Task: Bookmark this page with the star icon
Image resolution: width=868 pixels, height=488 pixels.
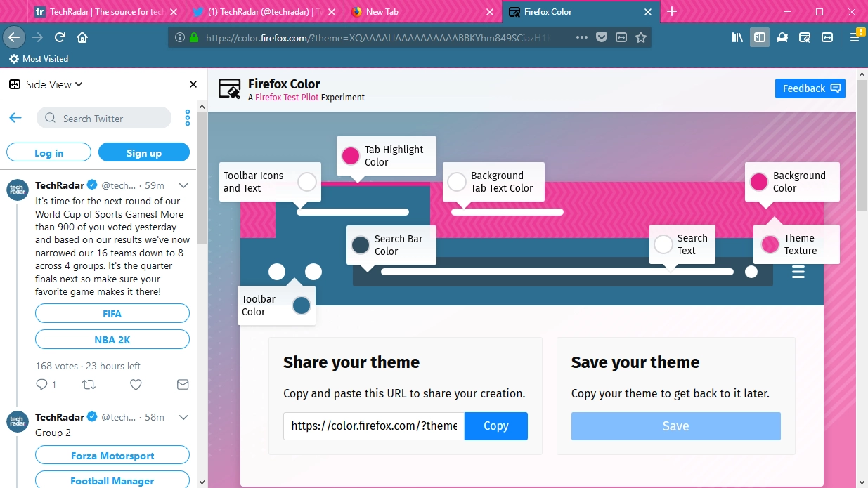Action: [x=641, y=37]
